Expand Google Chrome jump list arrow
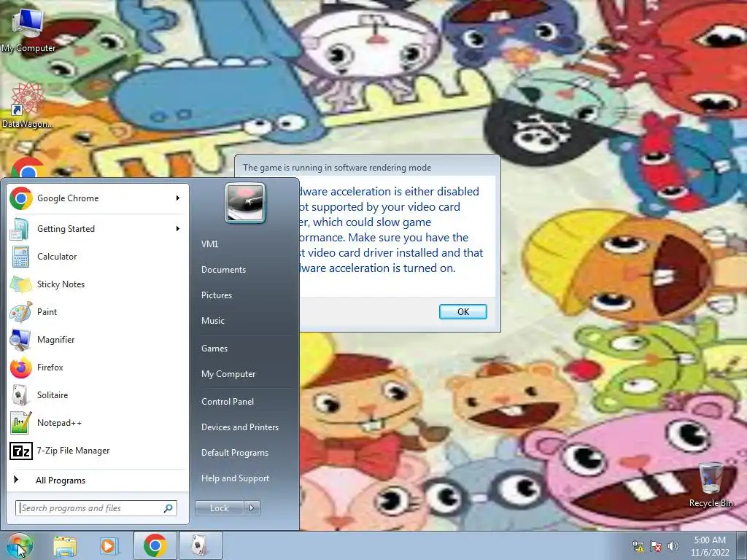 [178, 198]
